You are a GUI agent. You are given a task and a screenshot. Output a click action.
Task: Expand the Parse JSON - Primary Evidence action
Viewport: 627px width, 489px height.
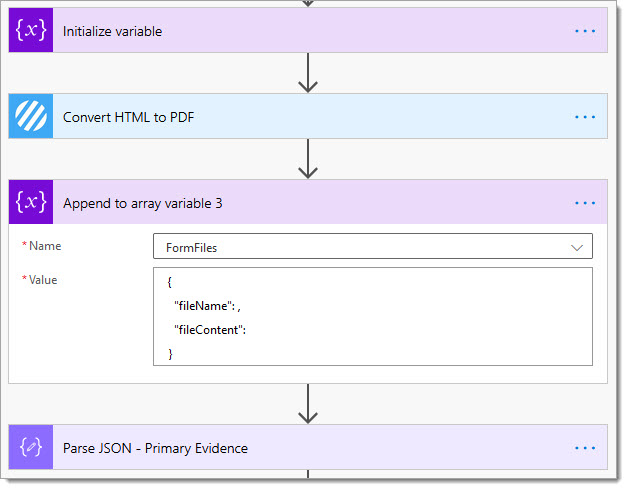click(308, 447)
